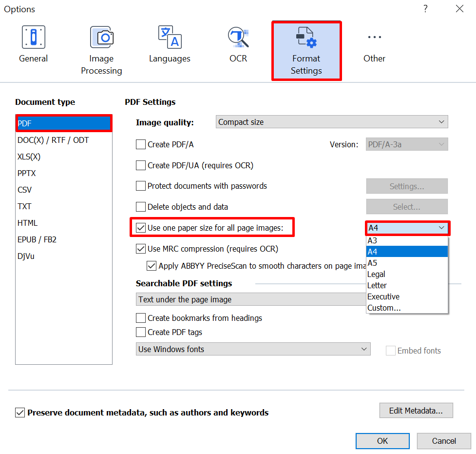The width and height of the screenshot is (476, 454).
Task: Open the Other options ellipsis icon
Action: coord(374,38)
